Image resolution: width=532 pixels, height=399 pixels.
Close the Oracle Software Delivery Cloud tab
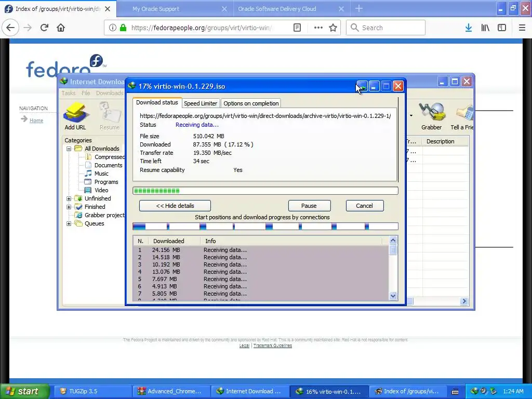click(x=341, y=9)
